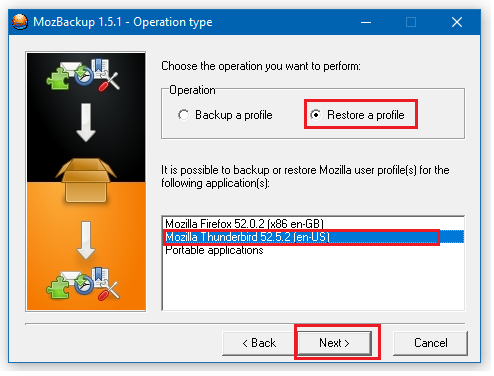
Task: Click the Next > button
Action: point(334,343)
